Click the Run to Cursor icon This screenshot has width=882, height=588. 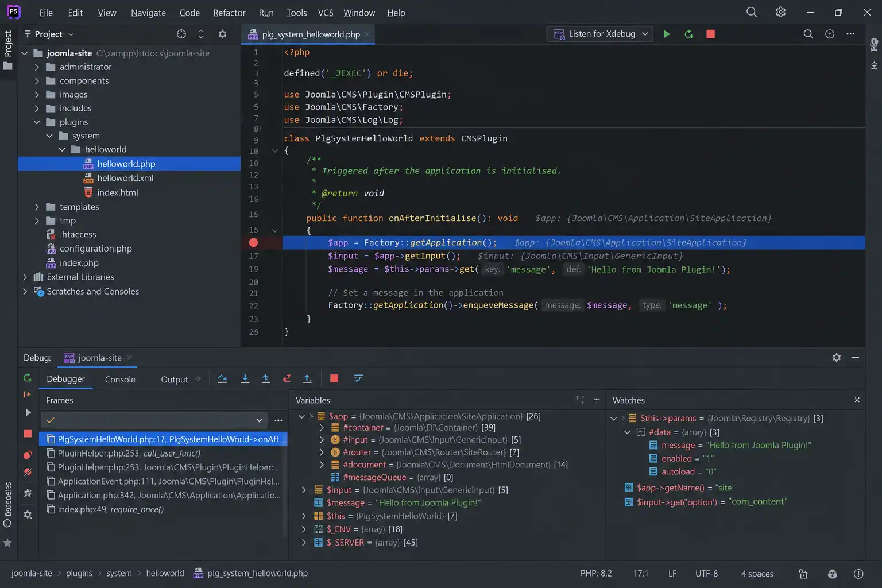(307, 378)
